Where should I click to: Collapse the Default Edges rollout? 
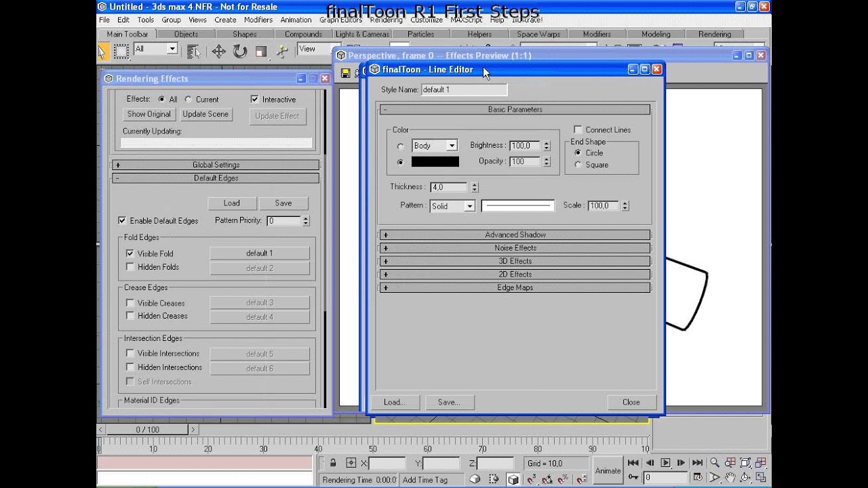(x=216, y=178)
